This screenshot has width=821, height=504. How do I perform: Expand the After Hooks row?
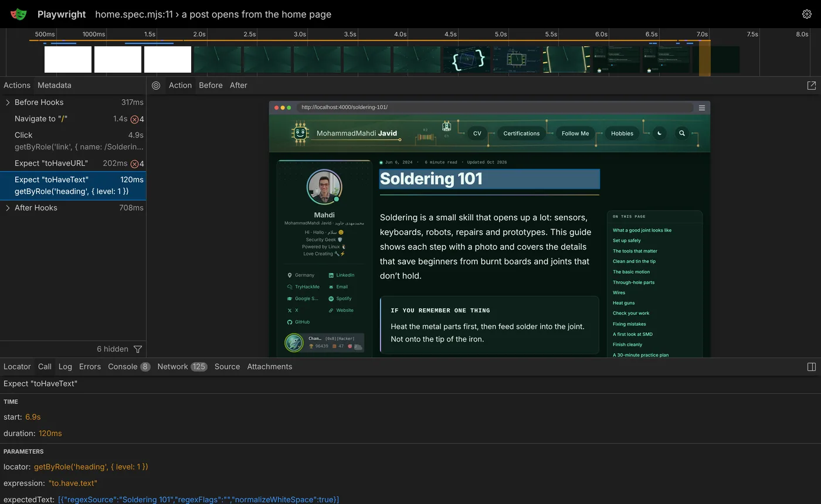point(8,208)
